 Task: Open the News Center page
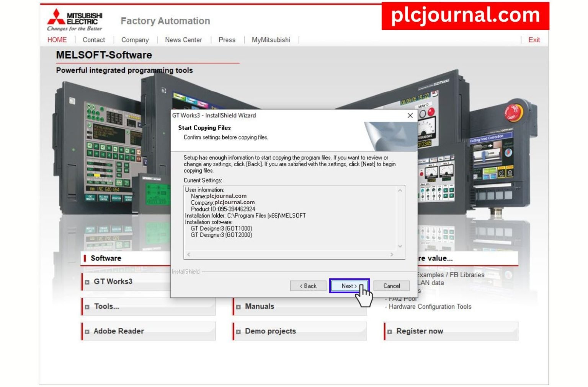coord(184,40)
